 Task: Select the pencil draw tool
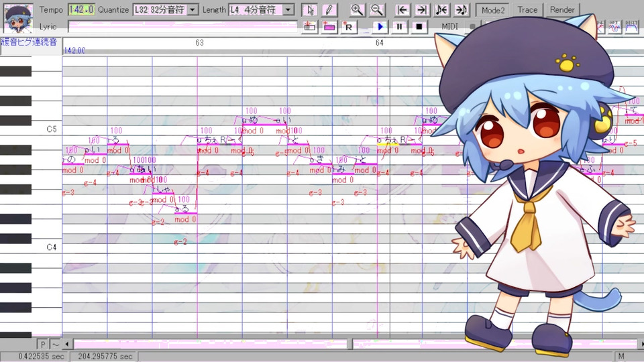[329, 10]
